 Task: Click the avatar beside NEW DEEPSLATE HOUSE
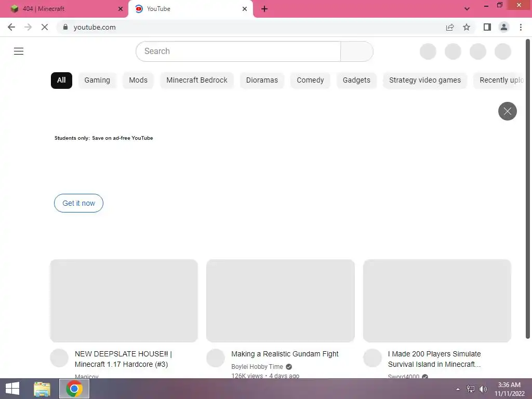(59, 358)
